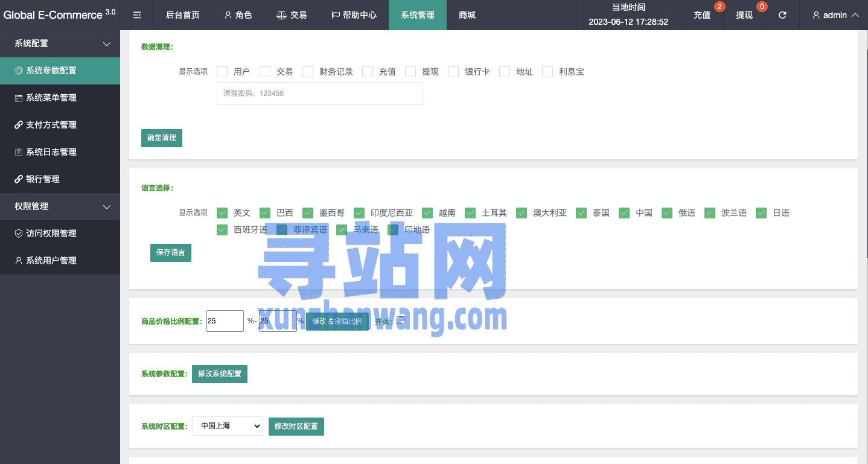Check the 用户 data cleanup checkbox

(x=222, y=72)
